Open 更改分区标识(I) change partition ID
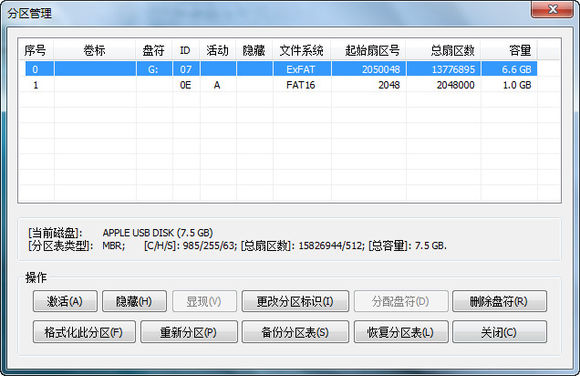Image resolution: width=580 pixels, height=376 pixels. 295,301
